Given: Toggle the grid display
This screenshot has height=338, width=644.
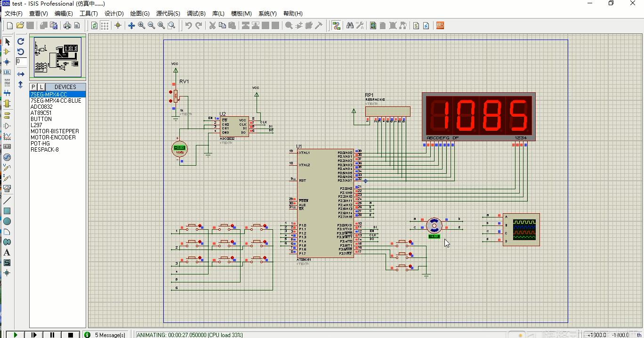Looking at the screenshot, I should (105, 25).
